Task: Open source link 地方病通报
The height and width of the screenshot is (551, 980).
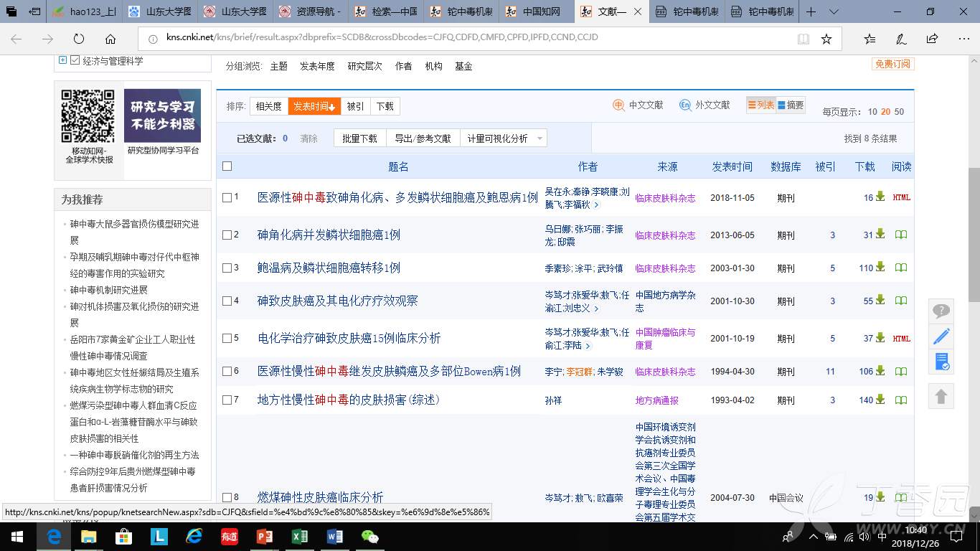Action: coord(656,400)
